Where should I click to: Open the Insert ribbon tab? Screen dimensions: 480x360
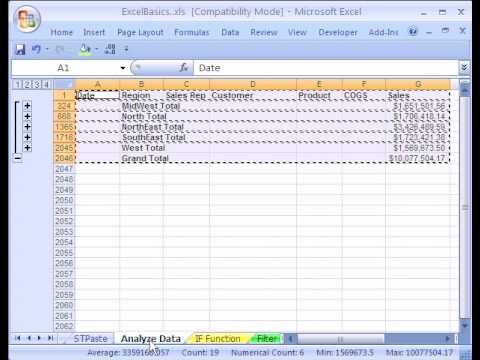tap(94, 32)
